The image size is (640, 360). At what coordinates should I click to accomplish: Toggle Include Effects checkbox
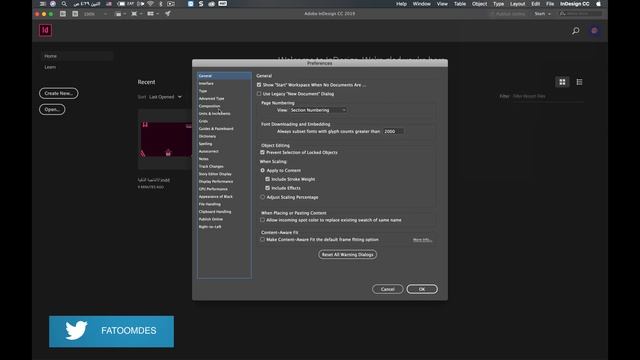click(x=268, y=188)
